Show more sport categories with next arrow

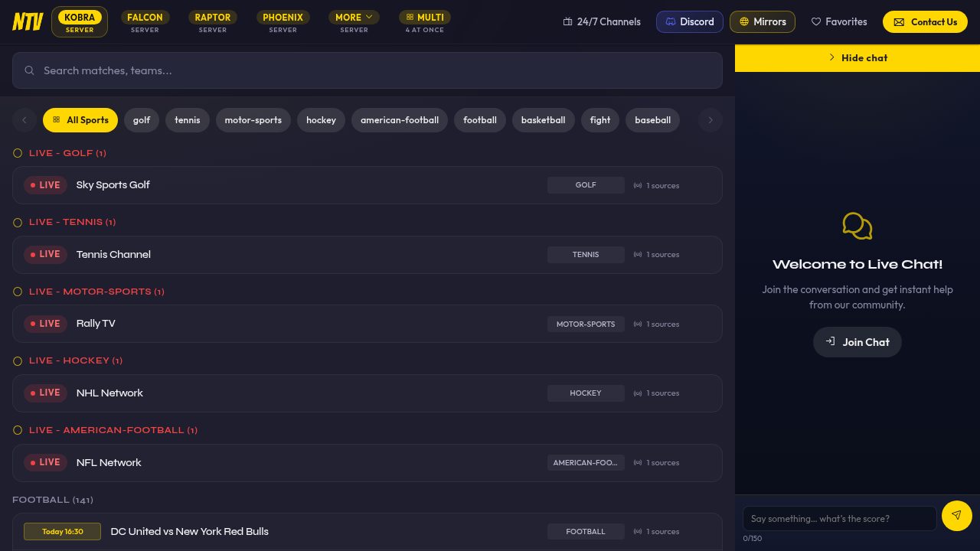(x=710, y=120)
